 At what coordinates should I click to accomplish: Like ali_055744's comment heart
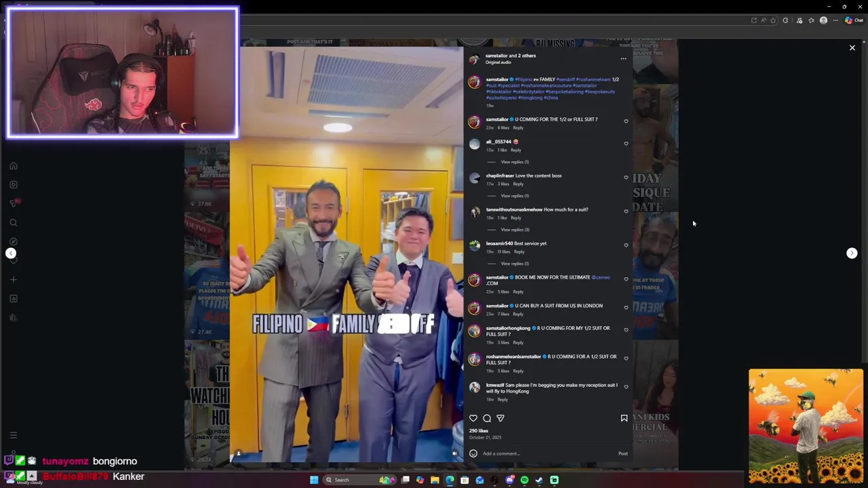626,144
